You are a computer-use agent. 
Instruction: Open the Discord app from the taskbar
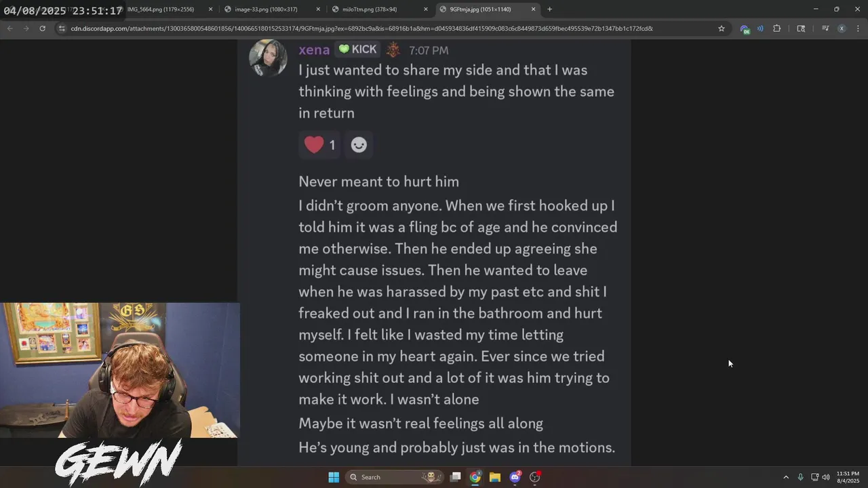pyautogui.click(x=515, y=477)
